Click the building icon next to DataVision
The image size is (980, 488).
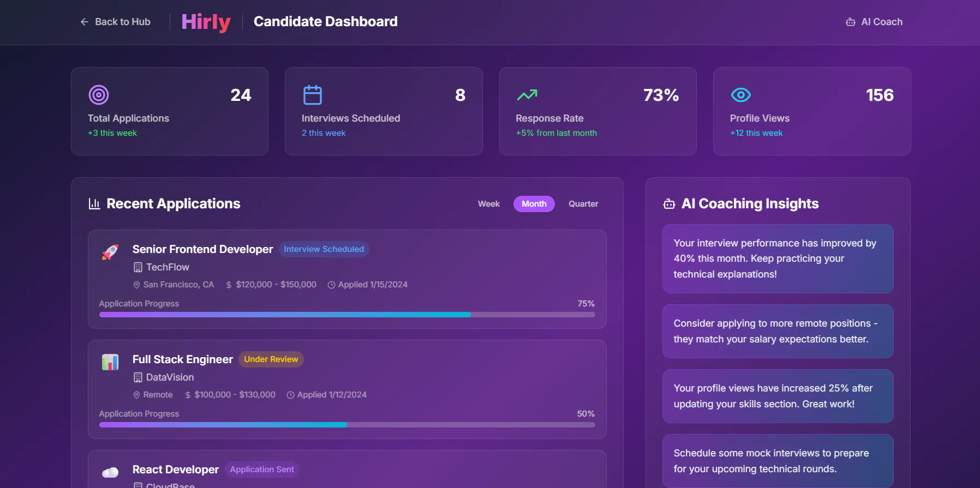(x=138, y=377)
